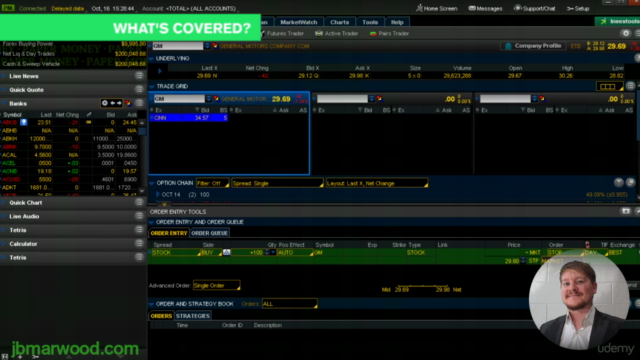Open the Calculator gadget menu
This screenshot has width=640, height=360.
point(139,244)
